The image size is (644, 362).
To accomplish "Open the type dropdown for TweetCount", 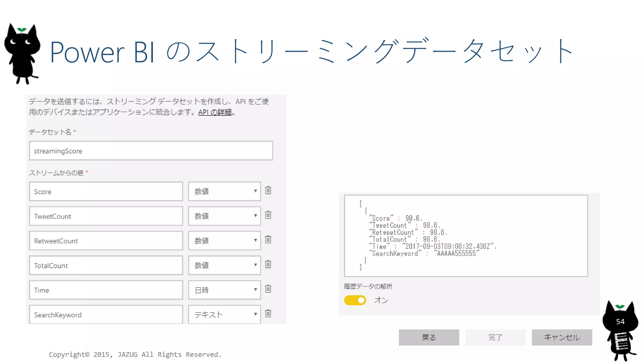I will coord(225,216).
